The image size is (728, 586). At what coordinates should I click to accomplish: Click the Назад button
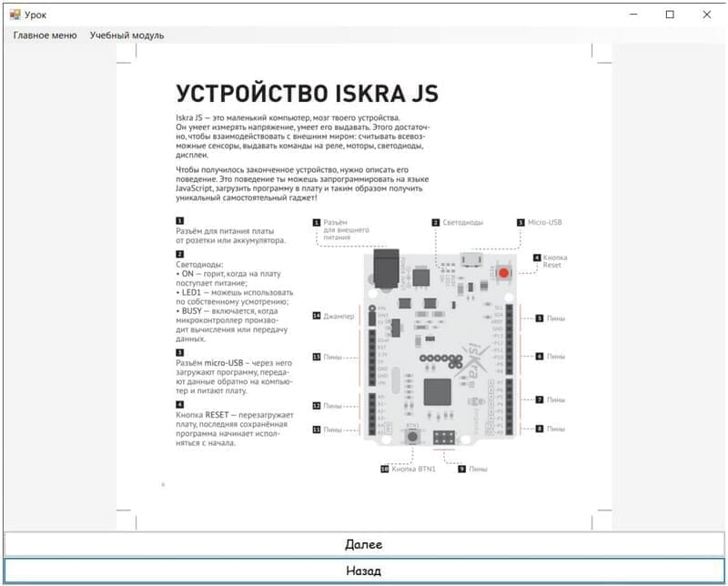(x=364, y=571)
